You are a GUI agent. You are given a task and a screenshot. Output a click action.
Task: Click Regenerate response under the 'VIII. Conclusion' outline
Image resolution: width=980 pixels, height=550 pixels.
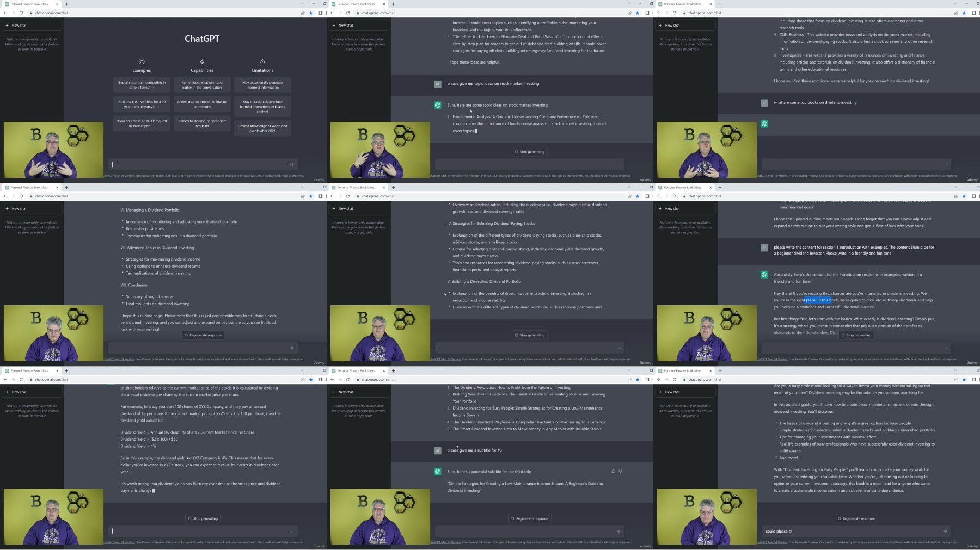203,335
